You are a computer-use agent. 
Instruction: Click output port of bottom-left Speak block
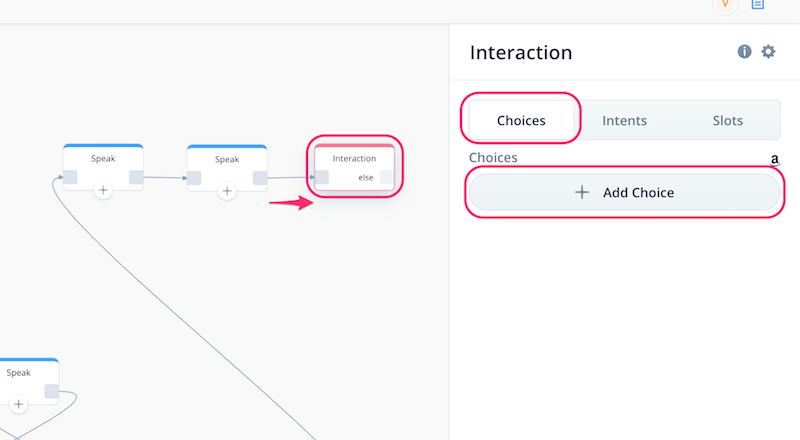coord(52,391)
